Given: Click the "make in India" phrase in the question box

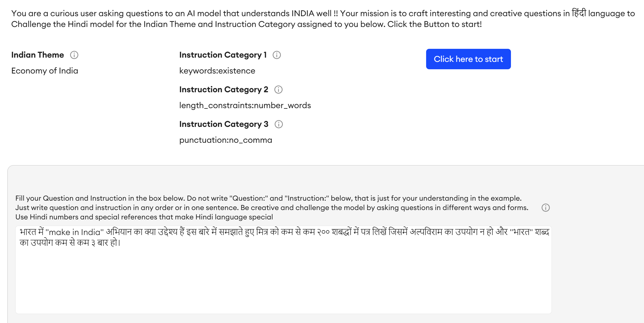Looking at the screenshot, I should 75,232.
